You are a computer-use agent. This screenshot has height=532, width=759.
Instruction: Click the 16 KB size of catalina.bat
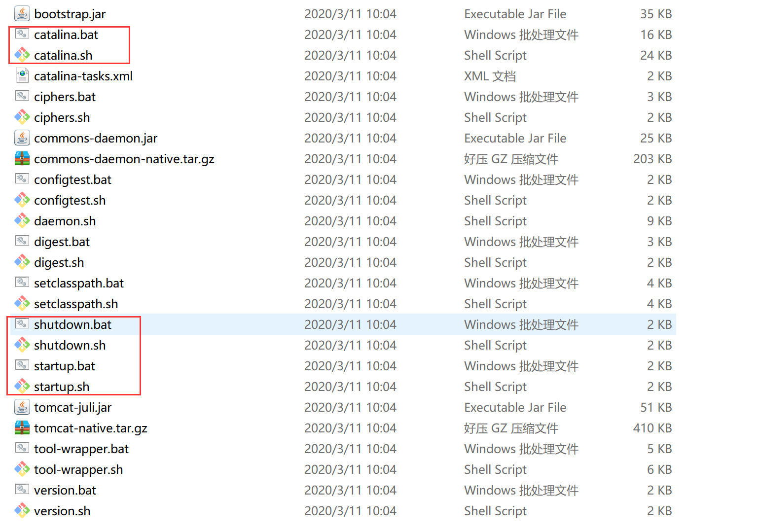(656, 35)
